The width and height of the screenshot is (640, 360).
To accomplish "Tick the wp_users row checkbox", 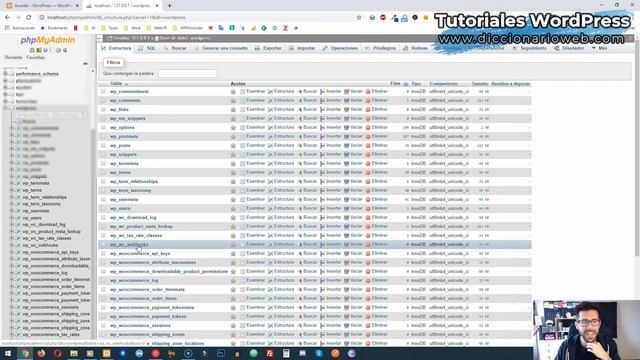I will (103, 209).
